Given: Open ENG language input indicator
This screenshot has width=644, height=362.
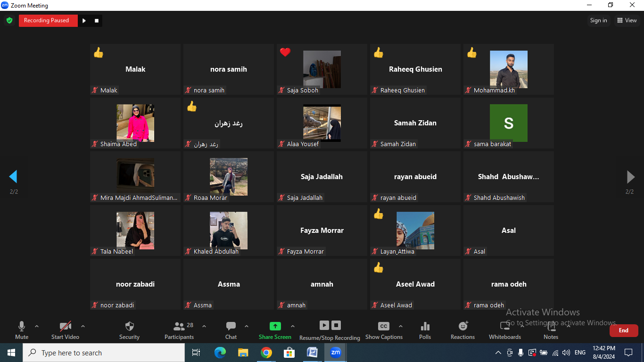Looking at the screenshot, I should tap(580, 353).
